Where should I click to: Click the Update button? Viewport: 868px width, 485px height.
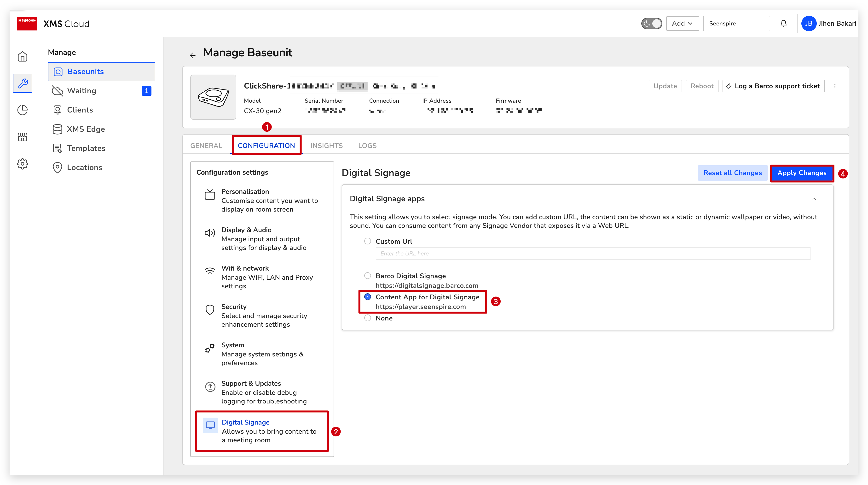(x=665, y=86)
